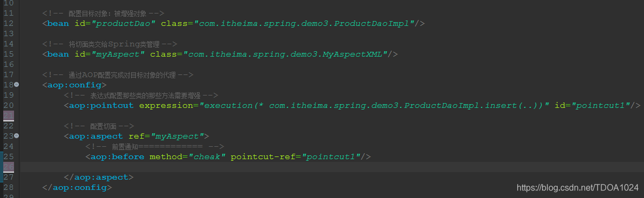Click line number 17 in the gutter
The width and height of the screenshot is (644, 198).
point(8,74)
